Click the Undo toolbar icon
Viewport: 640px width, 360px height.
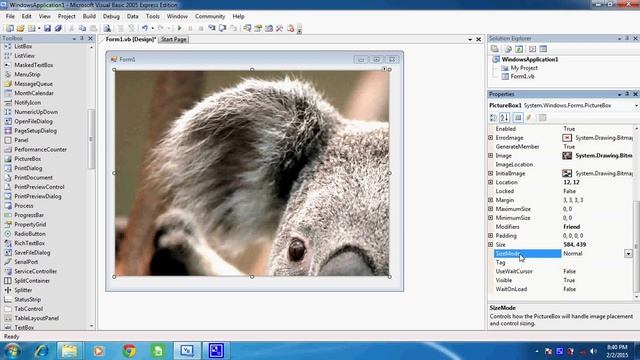(x=144, y=28)
